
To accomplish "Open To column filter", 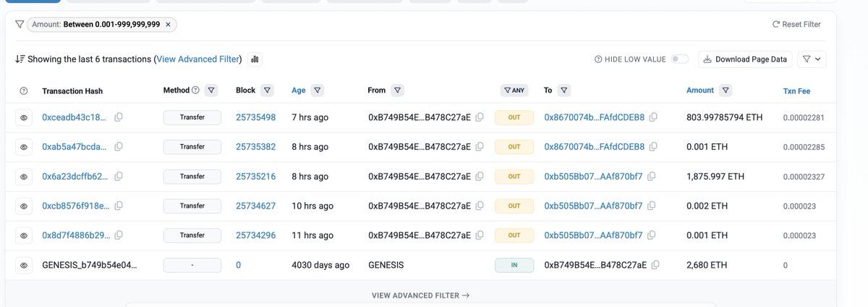I will 564,91.
